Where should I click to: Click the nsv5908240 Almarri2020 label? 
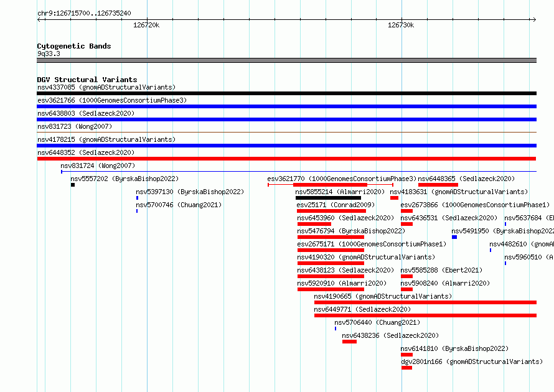click(x=445, y=283)
